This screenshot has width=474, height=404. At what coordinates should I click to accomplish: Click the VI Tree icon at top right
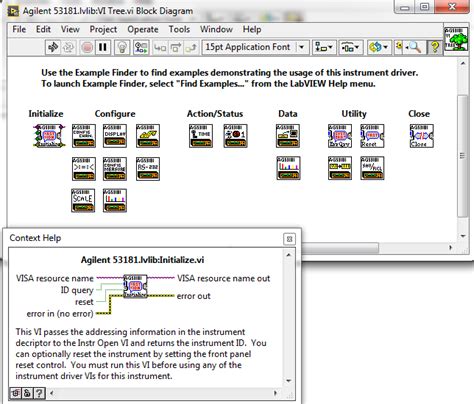[x=456, y=39]
